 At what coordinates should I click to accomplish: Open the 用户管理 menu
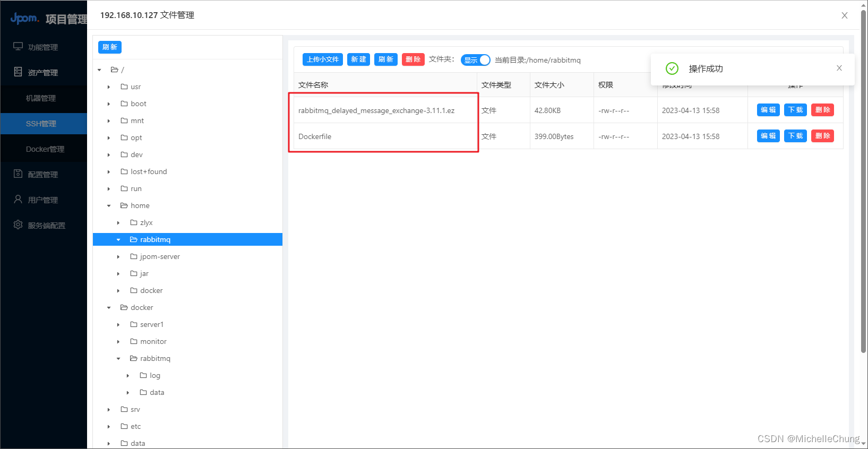[x=44, y=200]
